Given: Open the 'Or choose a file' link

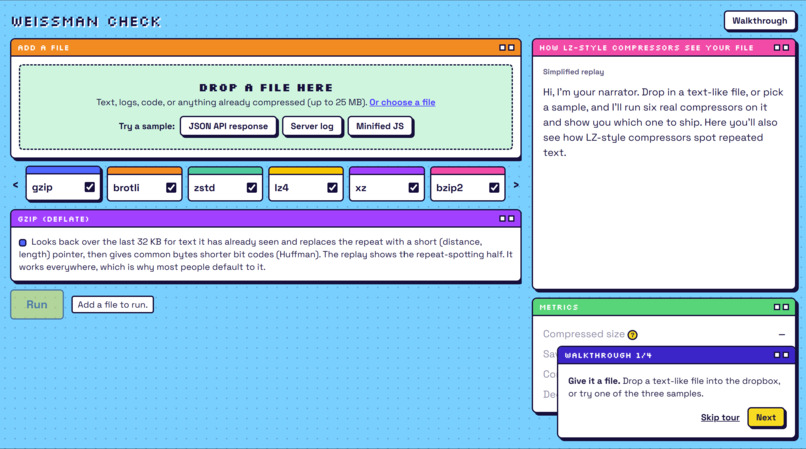Looking at the screenshot, I should point(402,102).
